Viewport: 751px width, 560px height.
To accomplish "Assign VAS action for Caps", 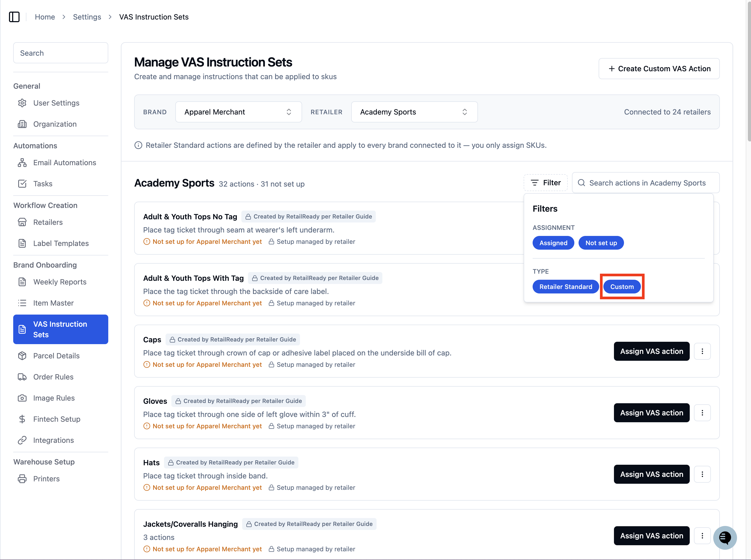I will point(652,352).
